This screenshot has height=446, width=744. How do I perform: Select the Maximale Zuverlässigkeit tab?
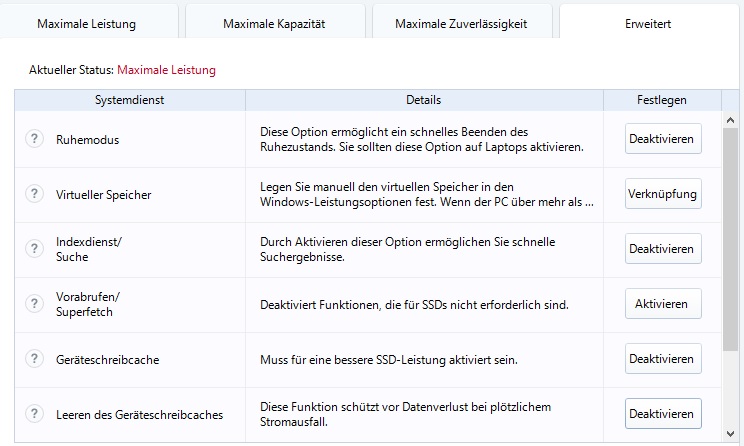[460, 23]
